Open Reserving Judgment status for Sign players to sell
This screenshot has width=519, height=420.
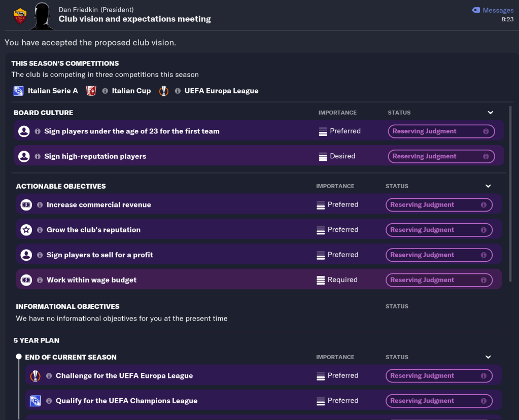point(438,255)
